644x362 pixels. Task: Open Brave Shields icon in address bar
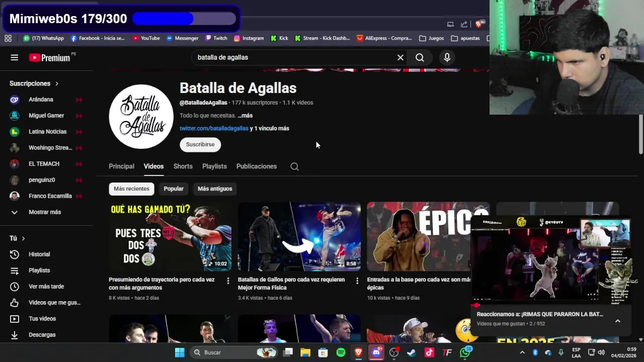pos(478,24)
